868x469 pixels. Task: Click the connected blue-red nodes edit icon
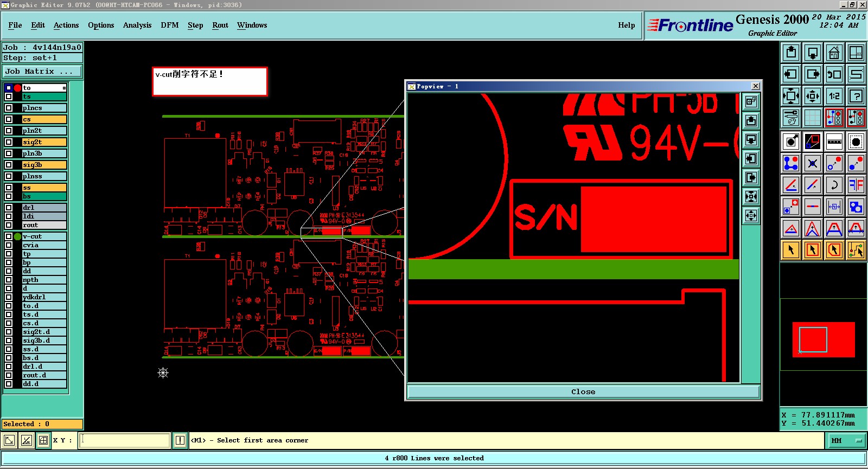(x=791, y=163)
